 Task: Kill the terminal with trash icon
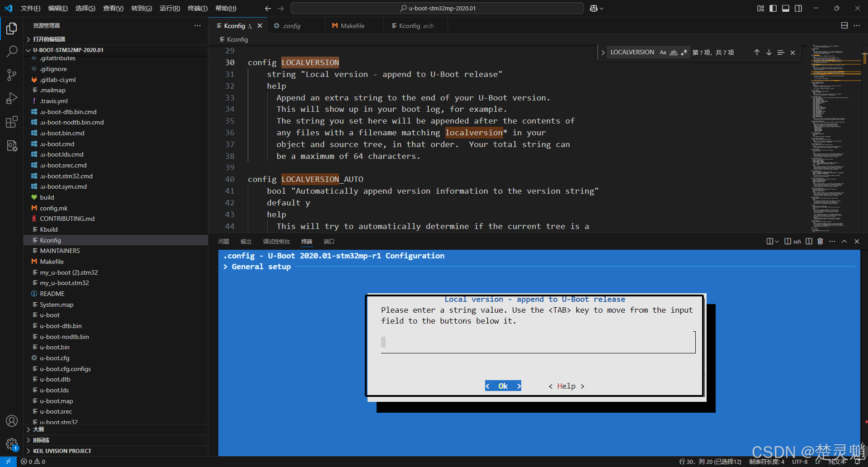click(x=820, y=241)
